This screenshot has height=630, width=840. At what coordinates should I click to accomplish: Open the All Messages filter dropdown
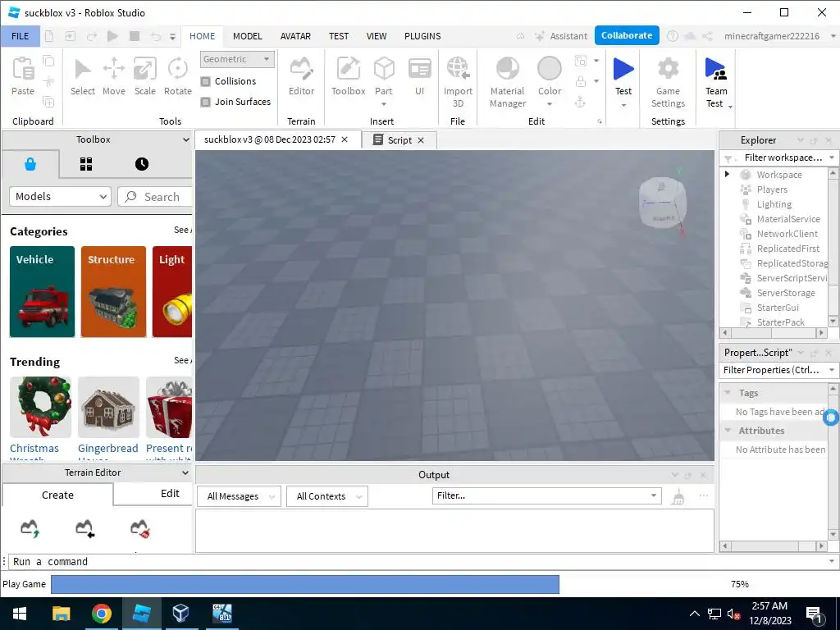click(x=239, y=496)
